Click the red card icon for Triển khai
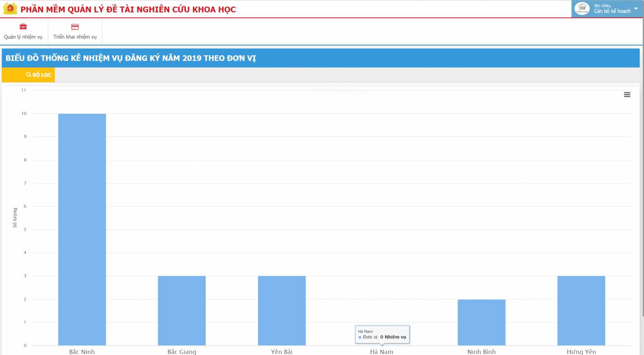The height and width of the screenshot is (355, 644). pyautogui.click(x=75, y=27)
